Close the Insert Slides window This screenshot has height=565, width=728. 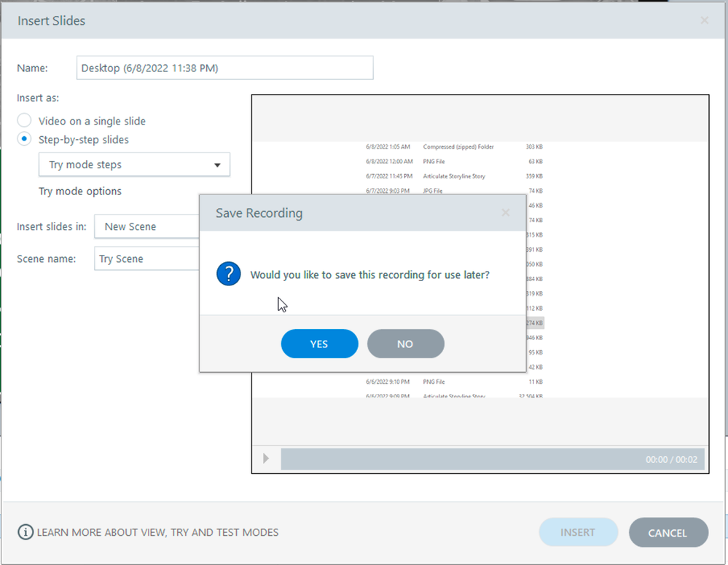click(x=704, y=20)
